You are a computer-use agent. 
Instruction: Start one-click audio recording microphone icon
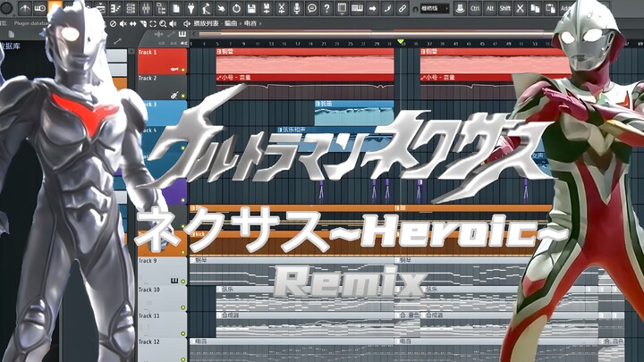tap(297, 8)
